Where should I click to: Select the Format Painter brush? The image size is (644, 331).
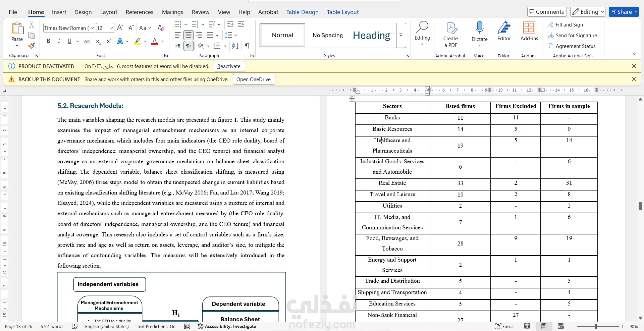[32, 46]
